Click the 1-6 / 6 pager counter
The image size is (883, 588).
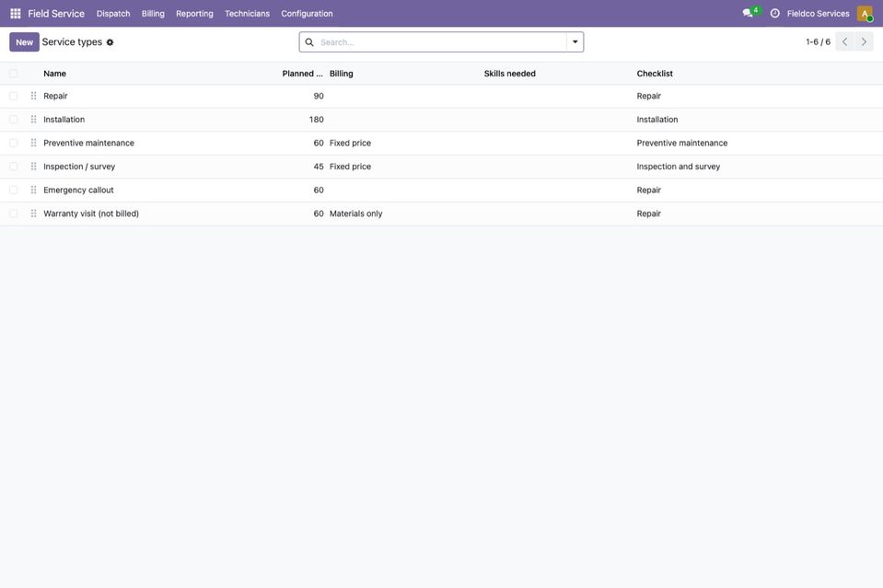(818, 42)
